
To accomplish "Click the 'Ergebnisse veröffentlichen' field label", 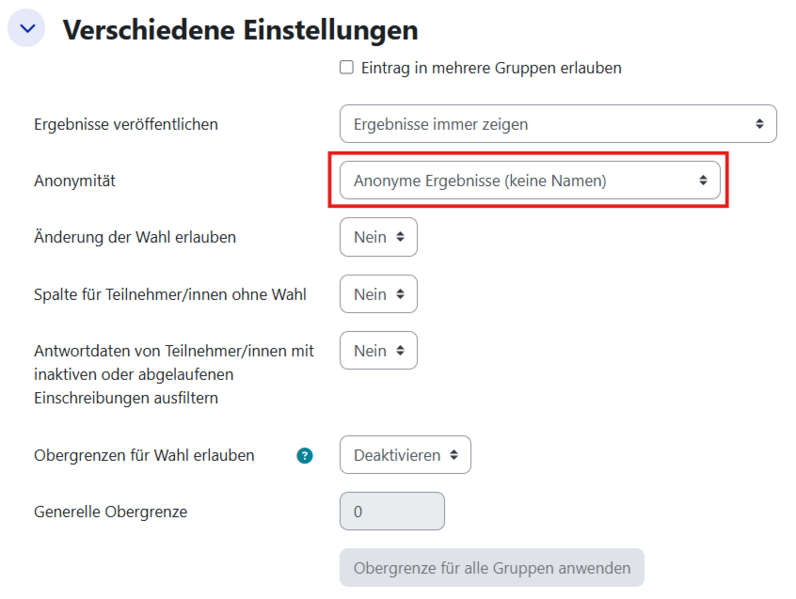I will coord(126,124).
